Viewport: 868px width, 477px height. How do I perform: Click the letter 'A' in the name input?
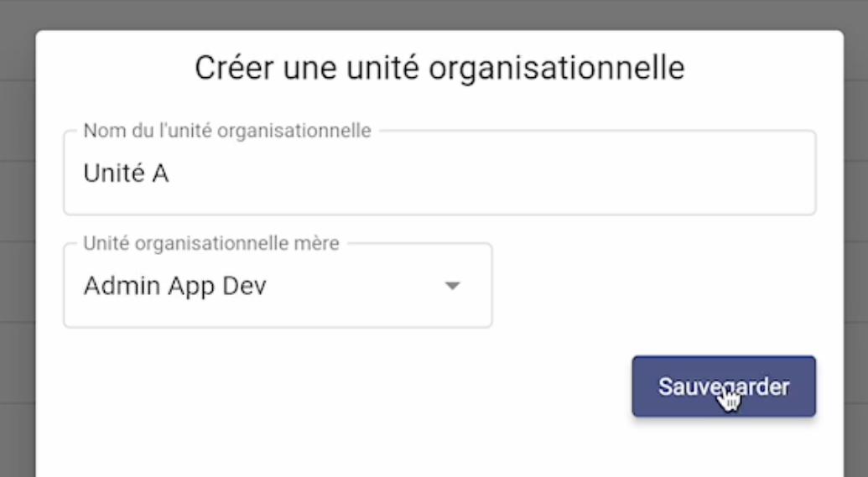(160, 174)
